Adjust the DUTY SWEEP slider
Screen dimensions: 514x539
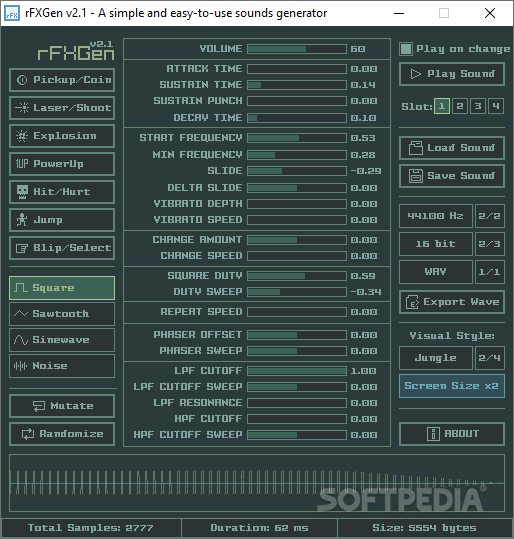[x=297, y=292]
